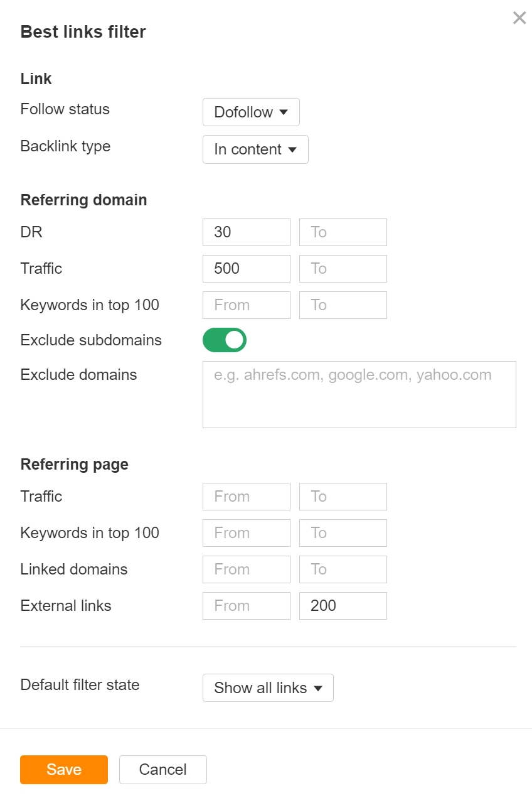Click the DR From field containing 30
The height and width of the screenshot is (798, 532).
pyautogui.click(x=247, y=232)
